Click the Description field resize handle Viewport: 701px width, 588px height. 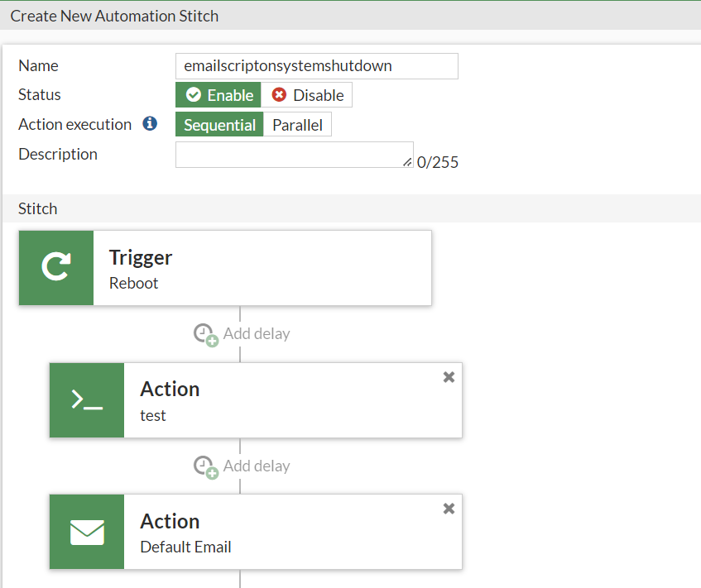(x=408, y=163)
